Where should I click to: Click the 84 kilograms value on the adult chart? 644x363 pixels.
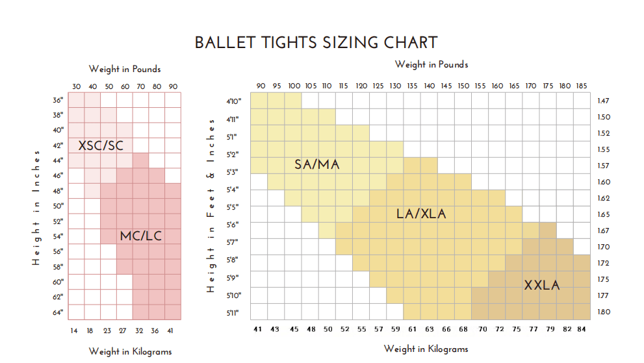[x=581, y=329]
